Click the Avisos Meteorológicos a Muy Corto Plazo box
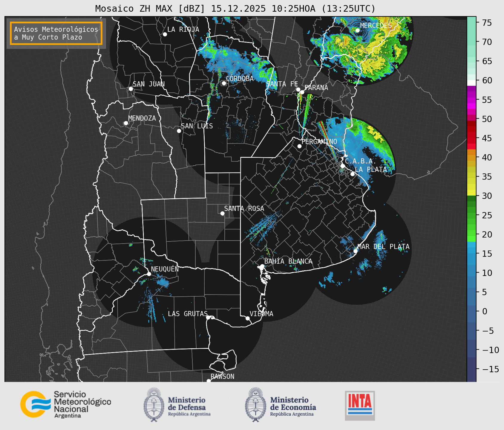This screenshot has width=504, height=430. click(x=56, y=33)
